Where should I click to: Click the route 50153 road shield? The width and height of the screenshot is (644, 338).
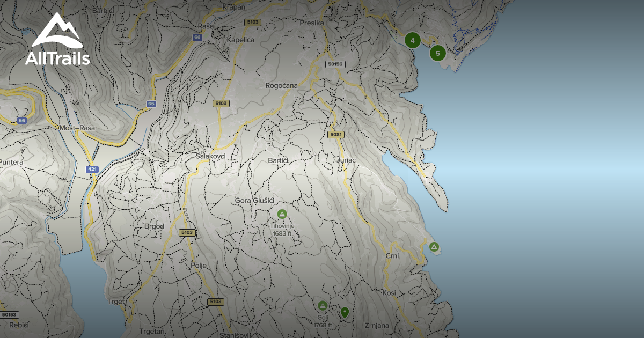point(9,314)
